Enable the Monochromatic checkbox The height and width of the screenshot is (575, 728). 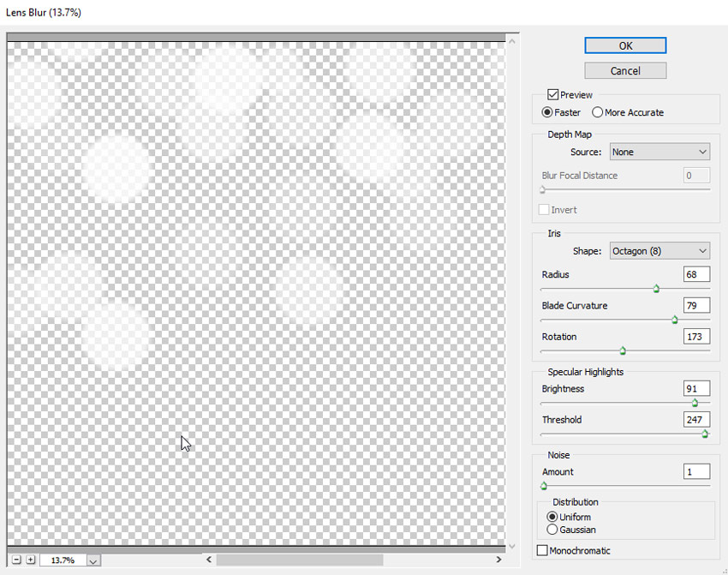click(542, 550)
